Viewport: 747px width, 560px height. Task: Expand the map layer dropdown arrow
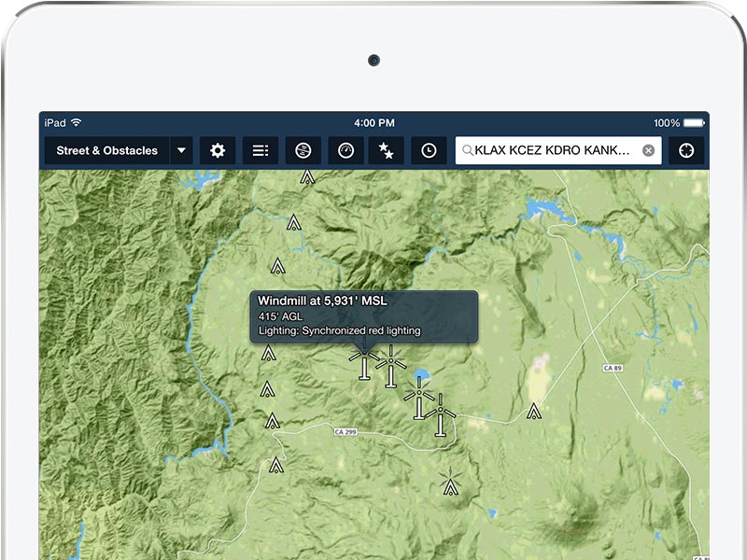click(182, 150)
